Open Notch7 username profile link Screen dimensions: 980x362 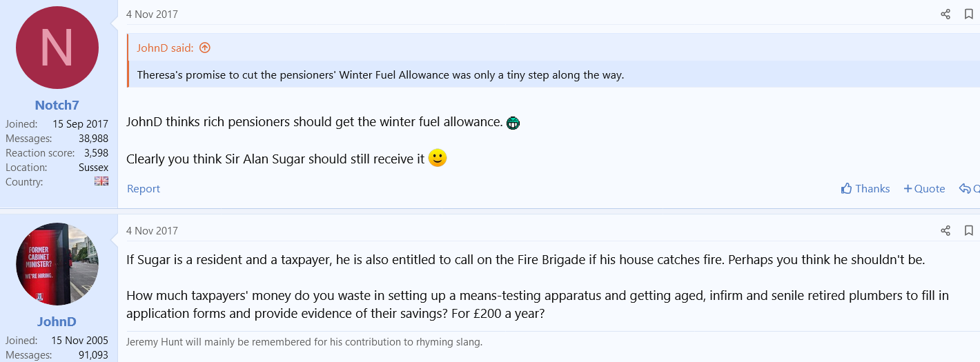point(57,105)
